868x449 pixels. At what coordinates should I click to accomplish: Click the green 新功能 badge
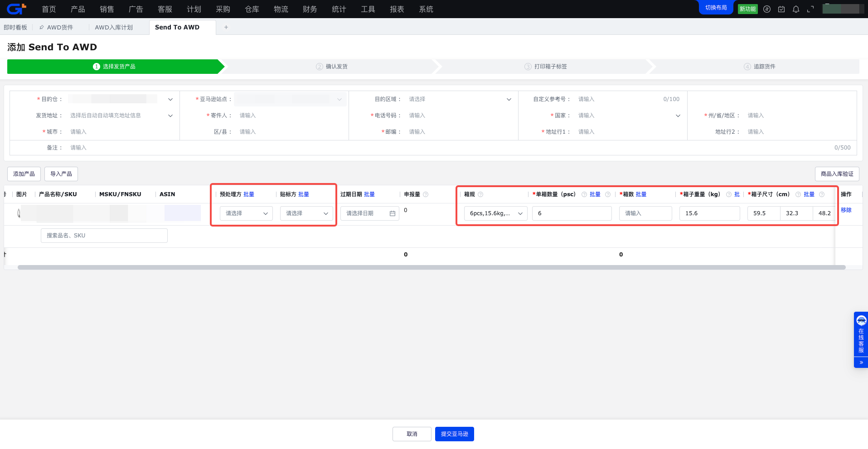[748, 9]
